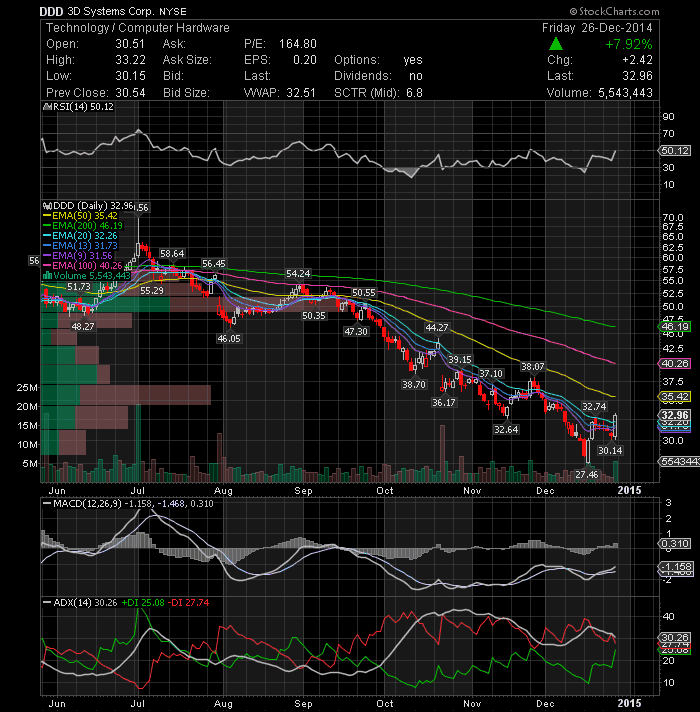
Task: Open the StockCharts.com copyright link
Action: [614, 11]
